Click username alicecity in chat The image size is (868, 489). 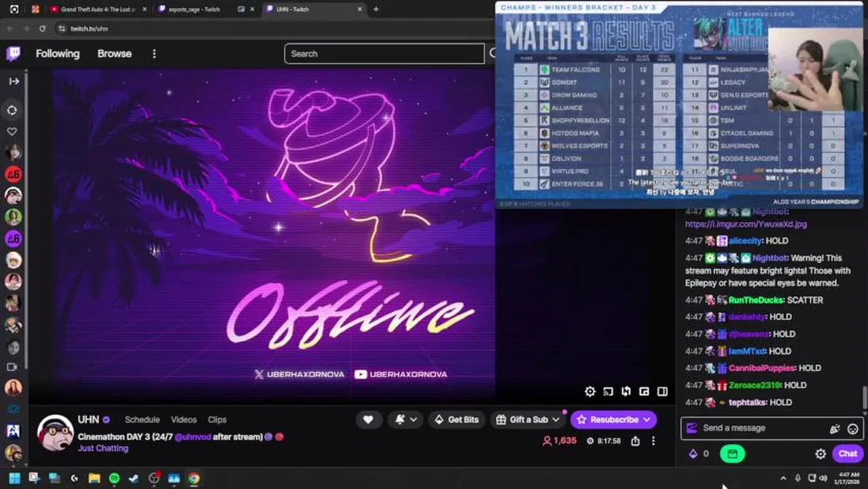[x=745, y=240]
